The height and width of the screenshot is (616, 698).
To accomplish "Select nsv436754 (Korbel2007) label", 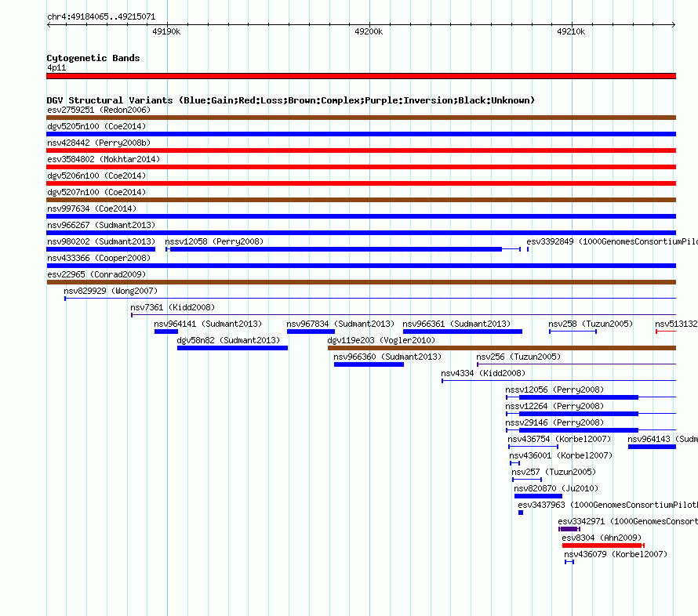I will point(559,439).
